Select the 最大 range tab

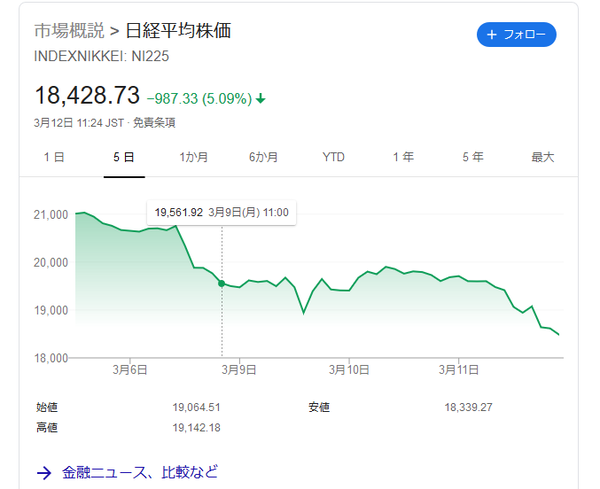pyautogui.click(x=543, y=157)
